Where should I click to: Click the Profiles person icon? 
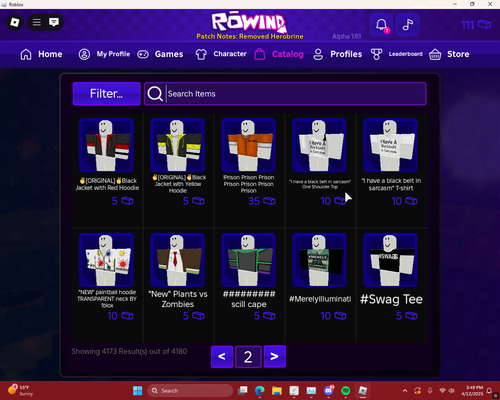318,54
